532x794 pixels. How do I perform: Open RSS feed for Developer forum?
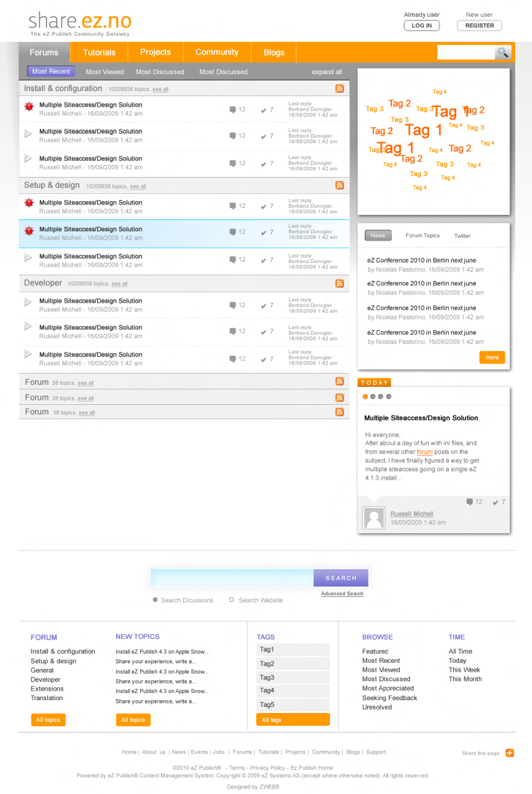[x=339, y=284]
